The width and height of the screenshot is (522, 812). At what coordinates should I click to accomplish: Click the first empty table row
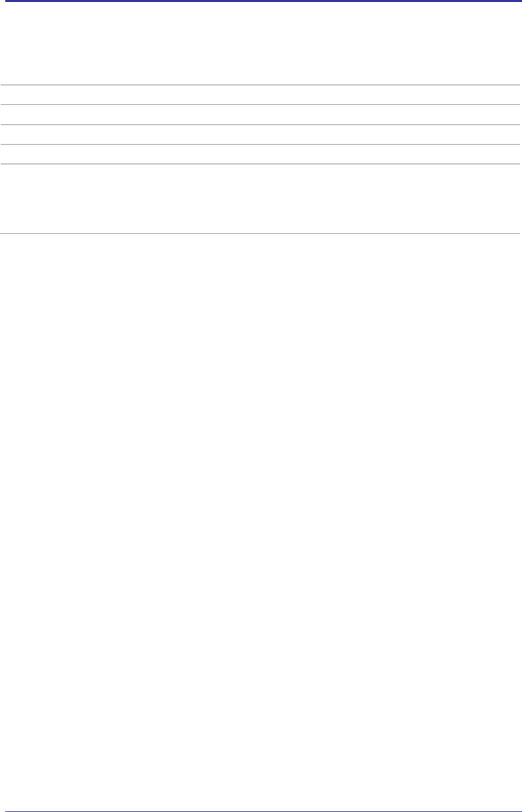tap(261, 95)
